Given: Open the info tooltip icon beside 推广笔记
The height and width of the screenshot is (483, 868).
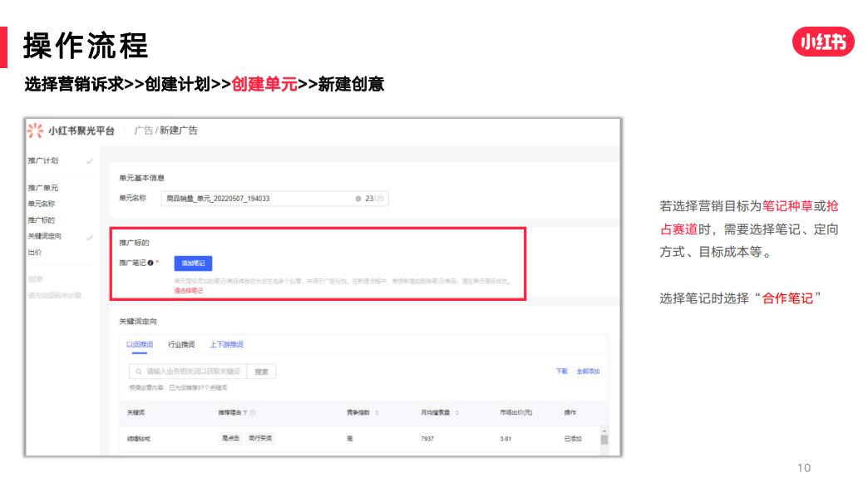Looking at the screenshot, I should [150, 263].
